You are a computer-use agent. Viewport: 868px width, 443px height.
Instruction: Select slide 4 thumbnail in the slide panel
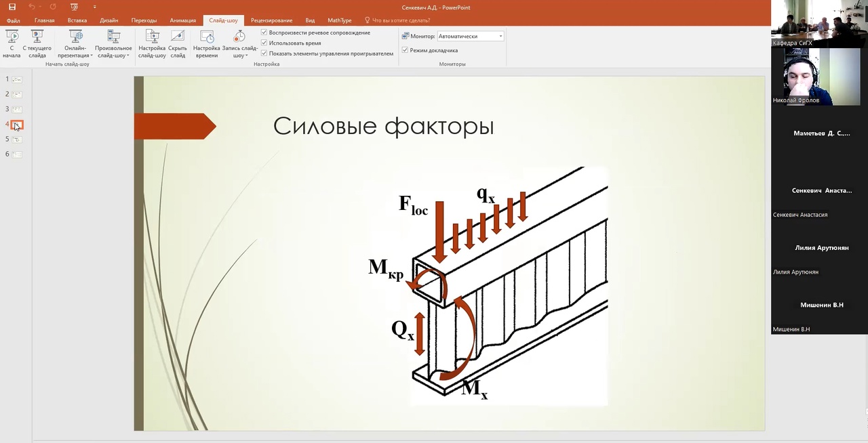click(17, 125)
